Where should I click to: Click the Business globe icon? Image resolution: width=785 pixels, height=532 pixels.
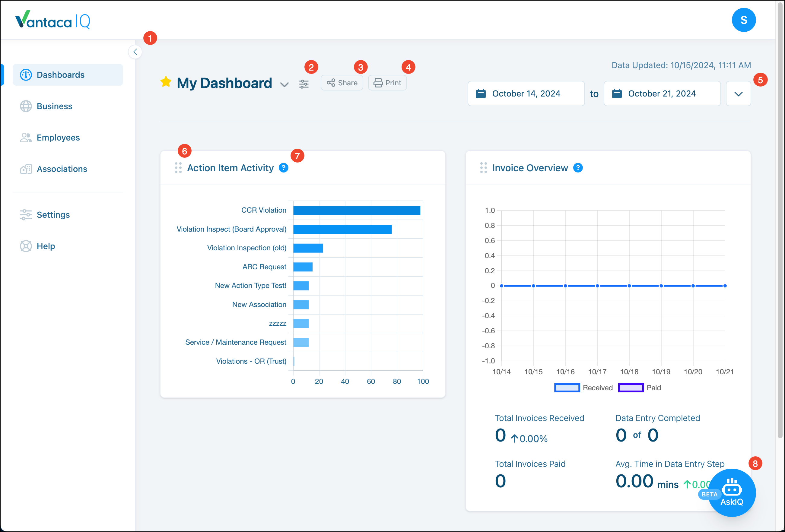26,106
